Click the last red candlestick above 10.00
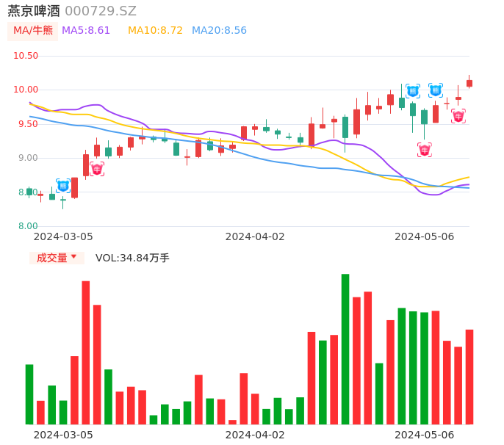The width and height of the screenshot is (504, 445). click(x=469, y=82)
